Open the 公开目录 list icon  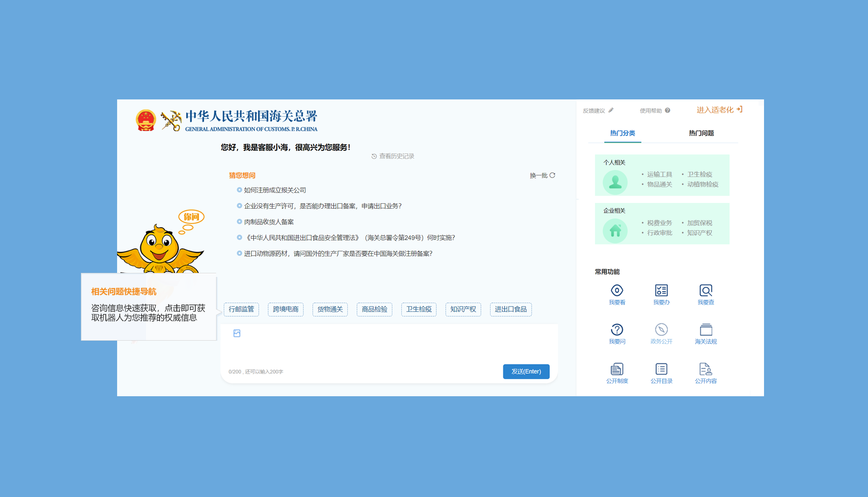coord(661,369)
